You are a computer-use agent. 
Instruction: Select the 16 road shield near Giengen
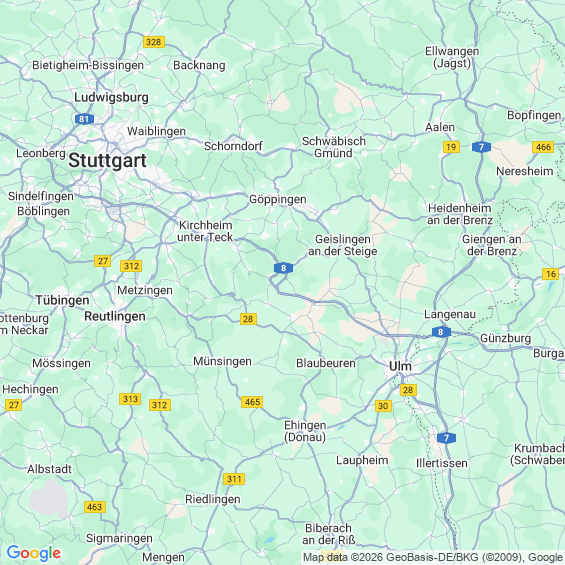[551, 274]
